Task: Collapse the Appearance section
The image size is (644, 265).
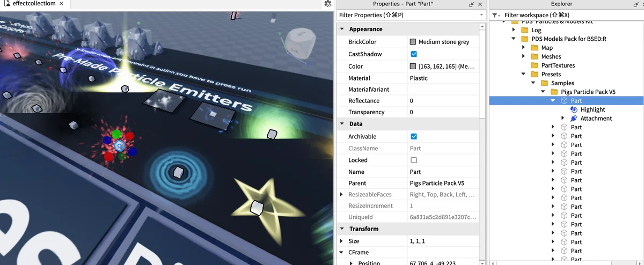Action: 342,29
